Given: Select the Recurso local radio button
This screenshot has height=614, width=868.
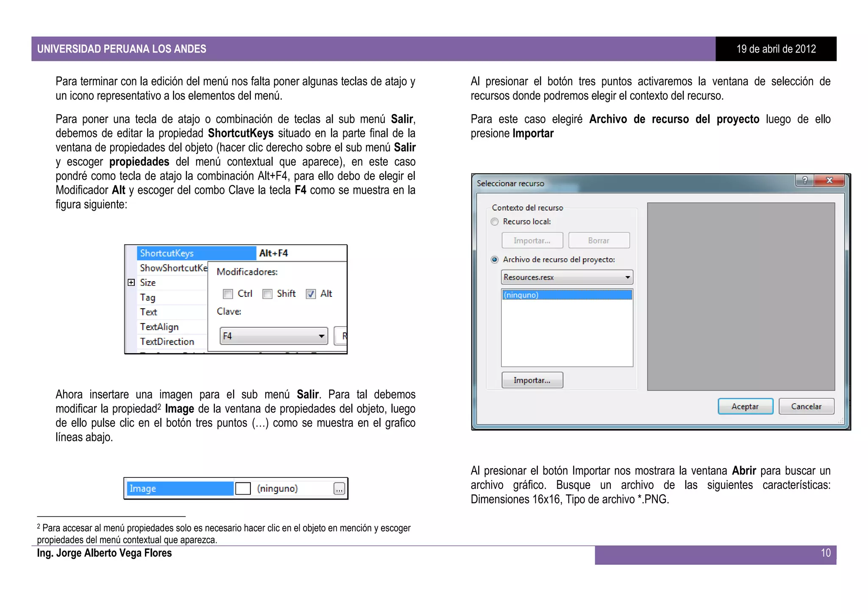Looking at the screenshot, I should (495, 222).
